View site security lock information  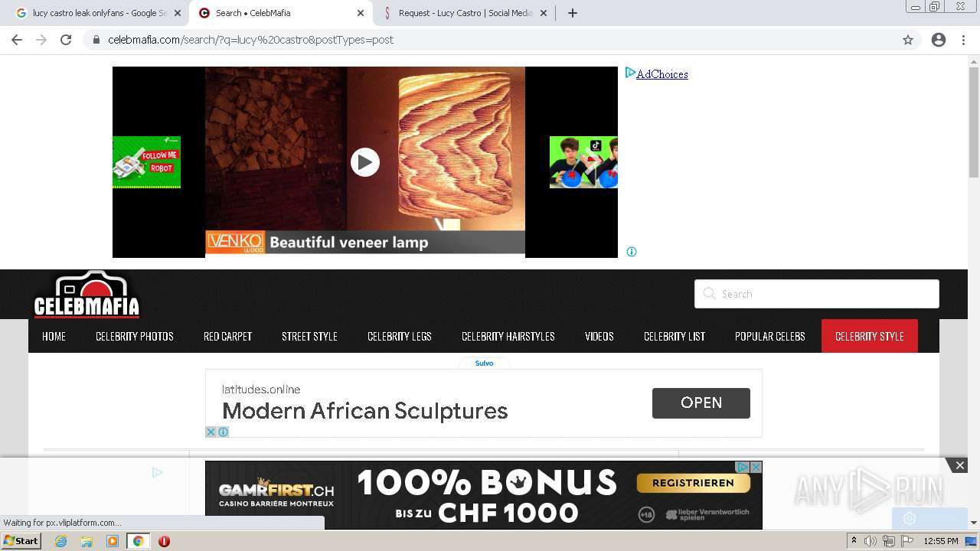pos(96,40)
